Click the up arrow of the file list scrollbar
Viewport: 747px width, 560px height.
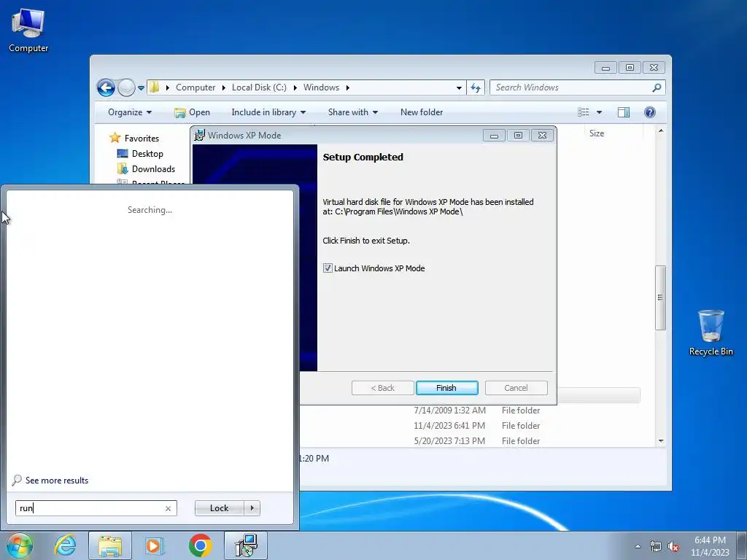click(661, 131)
